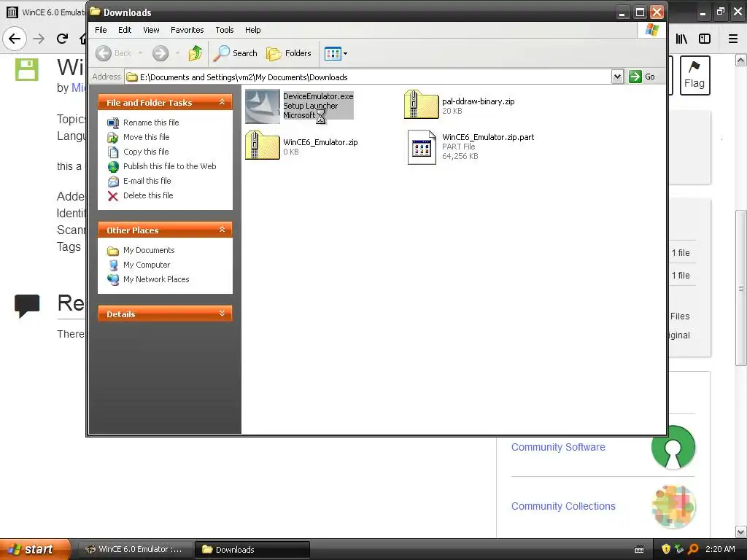
Task: Collapse the Other Places panel
Action: coord(222,230)
